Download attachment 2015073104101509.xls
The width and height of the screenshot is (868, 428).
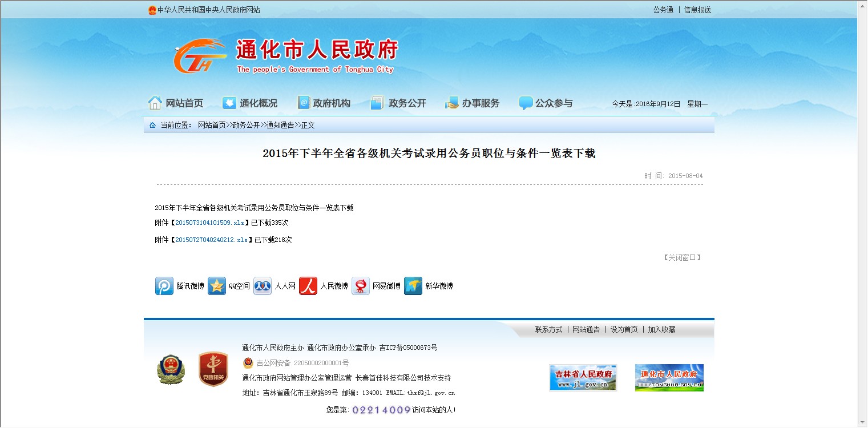coord(211,223)
